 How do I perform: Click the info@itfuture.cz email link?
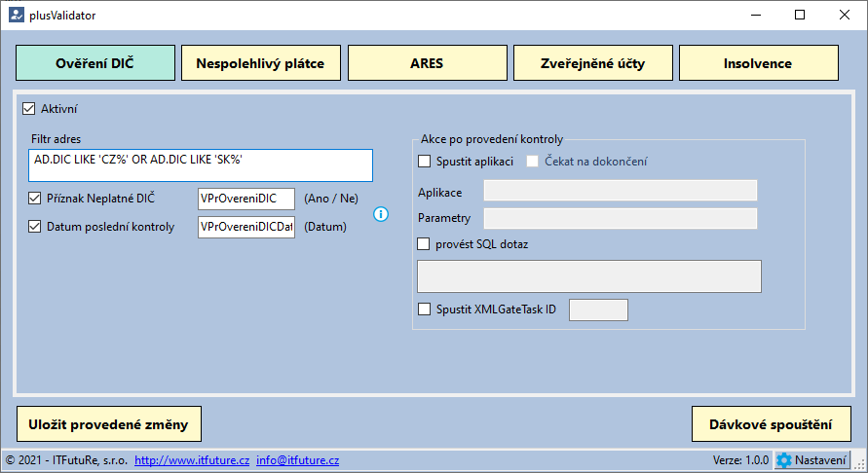(x=298, y=460)
